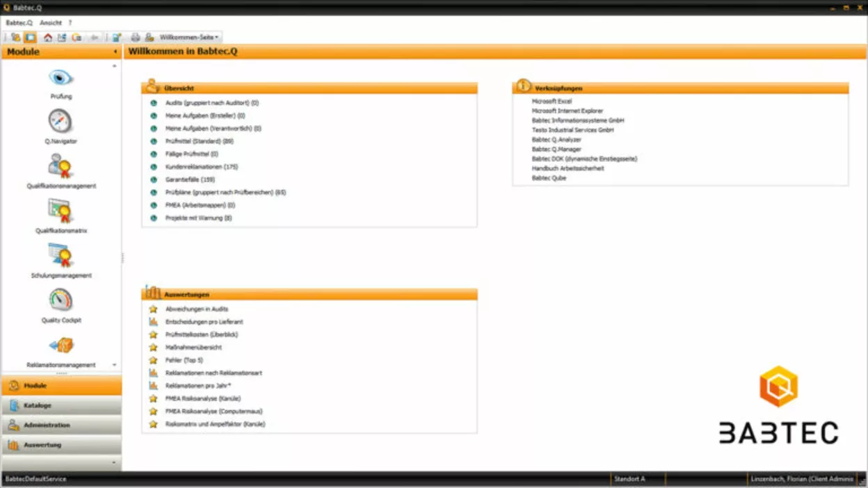Open Entscheidungen pro Lieferant report

[204, 322]
